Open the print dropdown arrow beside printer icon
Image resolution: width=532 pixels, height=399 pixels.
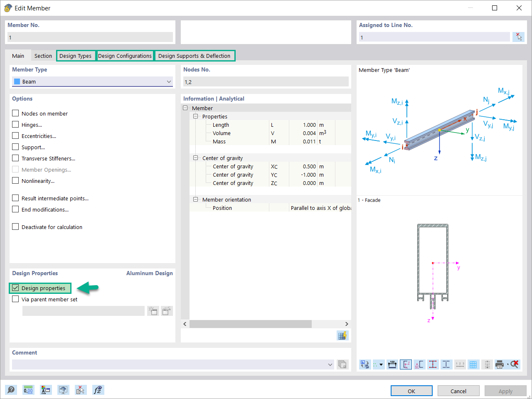coord(507,365)
